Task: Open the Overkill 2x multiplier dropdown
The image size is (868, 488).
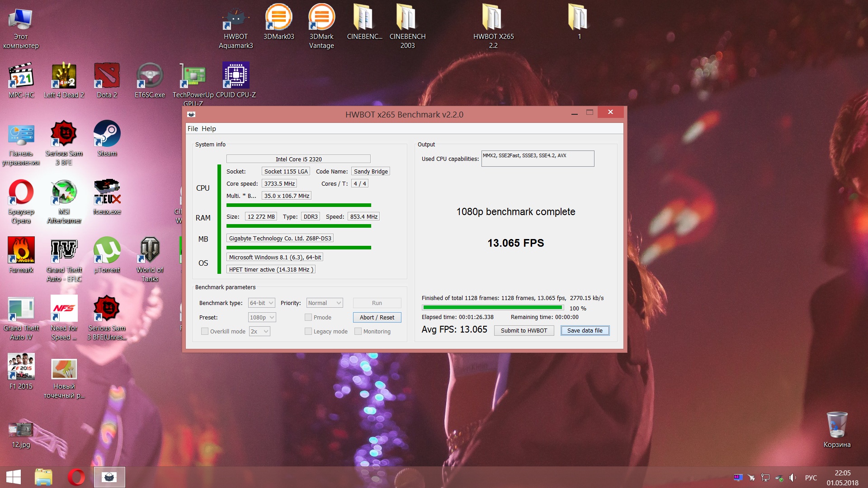Action: pos(259,331)
